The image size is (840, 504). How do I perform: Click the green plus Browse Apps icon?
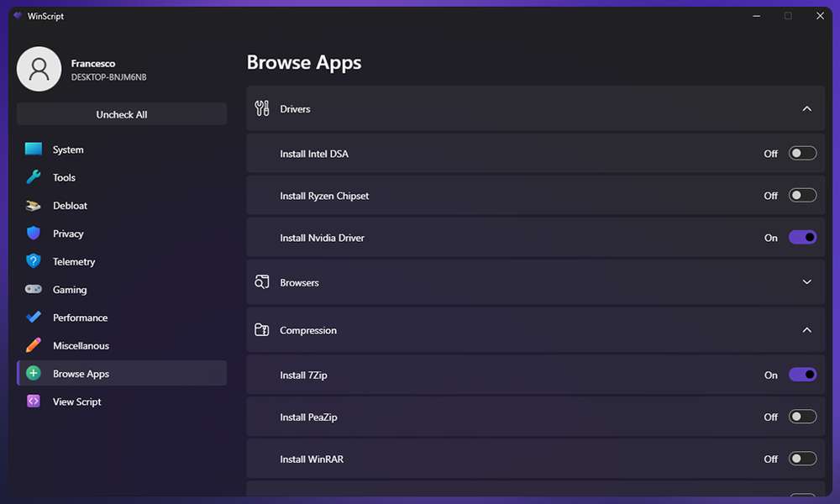click(34, 373)
